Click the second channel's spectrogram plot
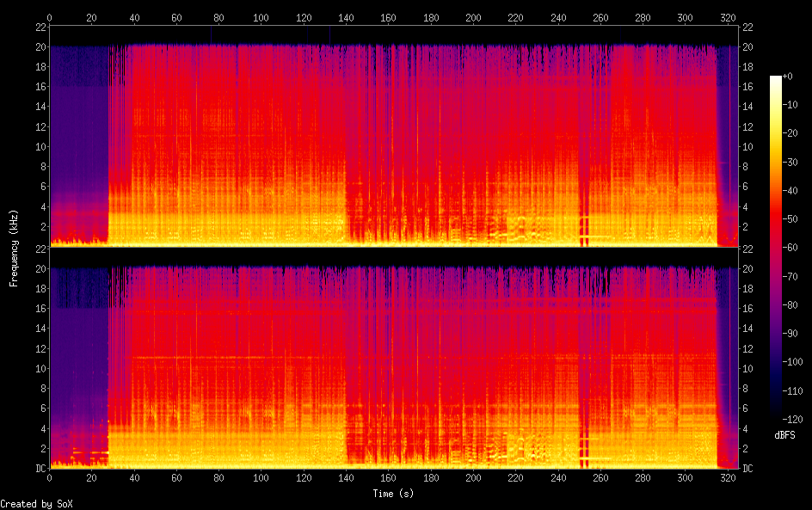The height and width of the screenshot is (510, 812). tap(394, 358)
